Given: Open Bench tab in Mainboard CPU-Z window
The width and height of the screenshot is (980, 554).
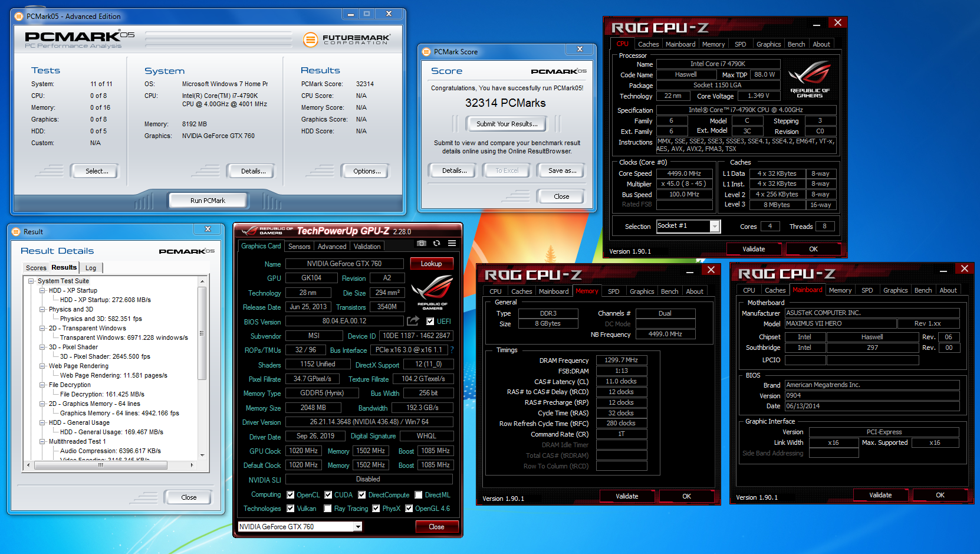Looking at the screenshot, I should (923, 290).
